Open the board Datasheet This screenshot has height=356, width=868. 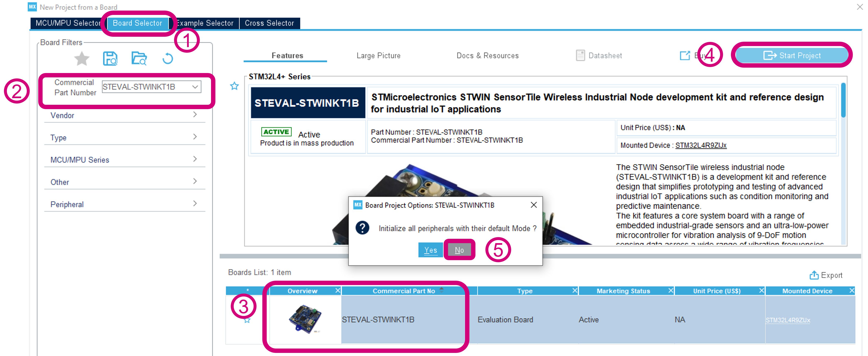(x=599, y=56)
